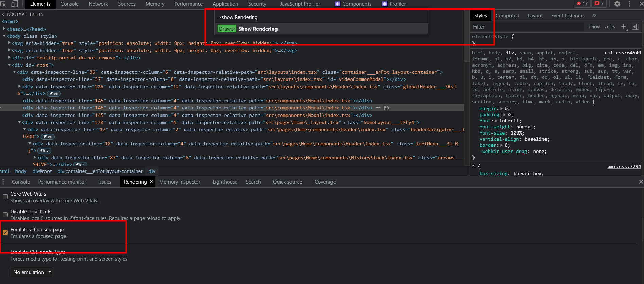Collapse the headerNavigator div node
Screen dimensions: 644x284
coord(25,129)
